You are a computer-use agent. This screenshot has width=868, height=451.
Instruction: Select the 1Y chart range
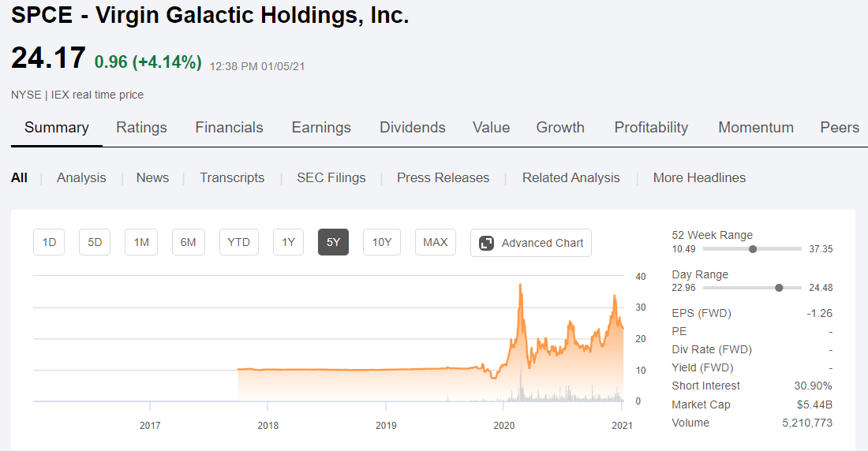[x=288, y=242]
